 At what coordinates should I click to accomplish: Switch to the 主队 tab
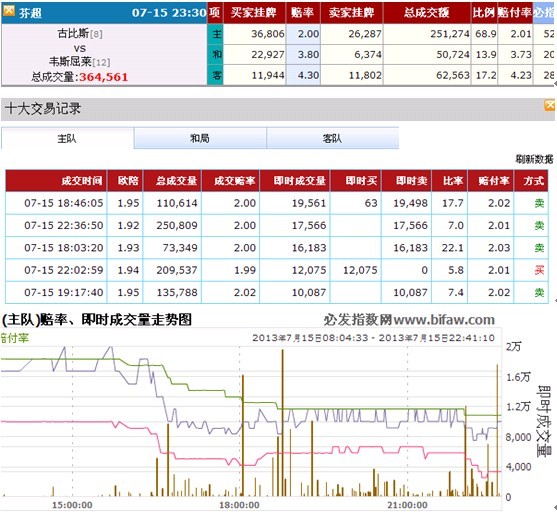click(67, 138)
